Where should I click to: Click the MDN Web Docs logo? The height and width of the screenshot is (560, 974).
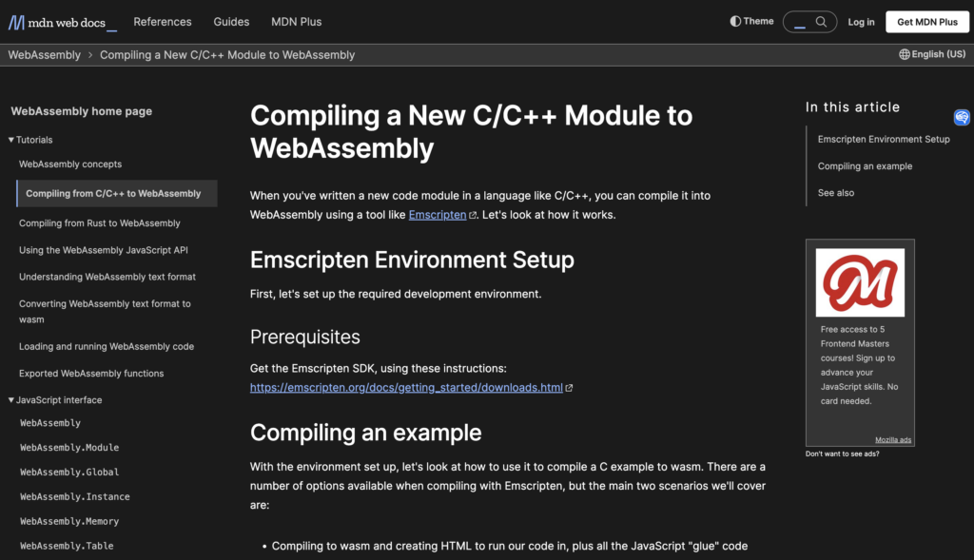[63, 22]
